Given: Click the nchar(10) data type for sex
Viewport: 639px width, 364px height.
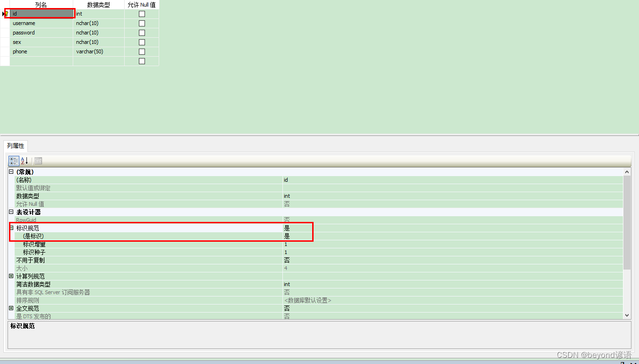Looking at the screenshot, I should click(x=99, y=42).
